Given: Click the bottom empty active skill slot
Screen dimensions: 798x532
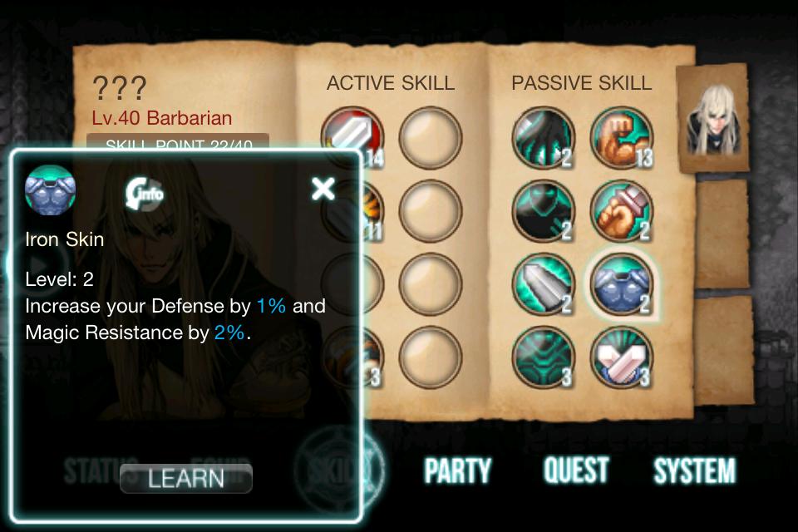Looking at the screenshot, I should (430, 357).
